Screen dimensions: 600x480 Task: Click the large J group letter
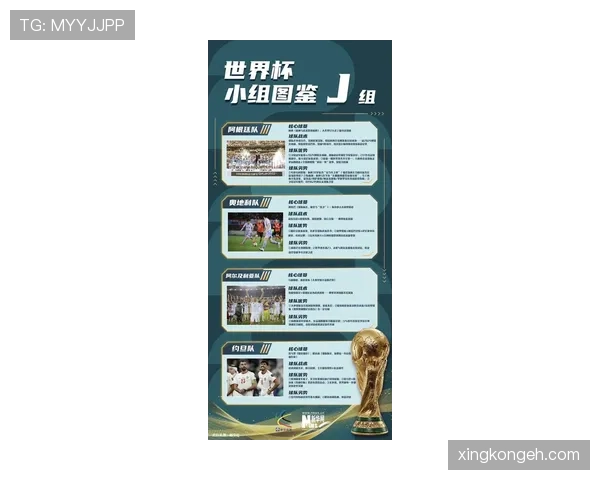point(338,88)
